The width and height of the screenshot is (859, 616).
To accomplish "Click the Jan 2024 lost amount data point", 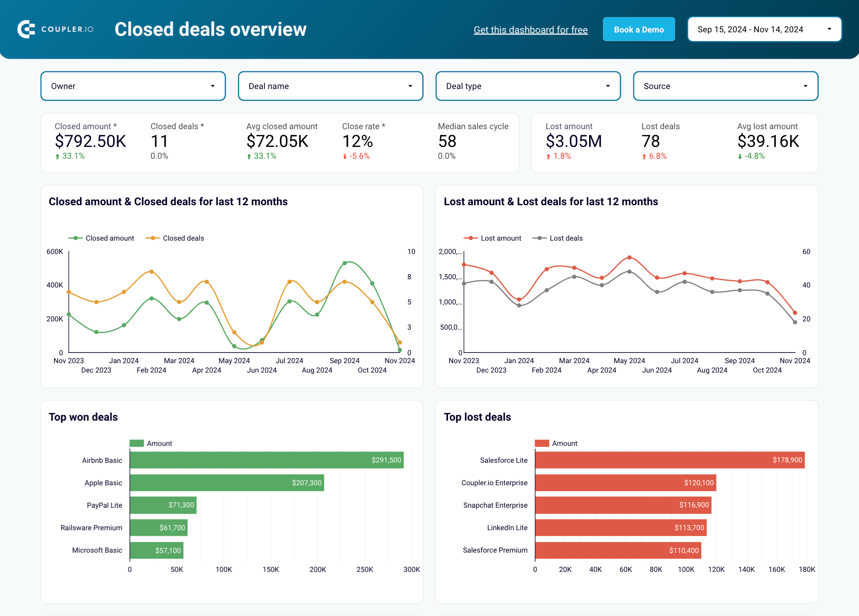I will (x=519, y=299).
